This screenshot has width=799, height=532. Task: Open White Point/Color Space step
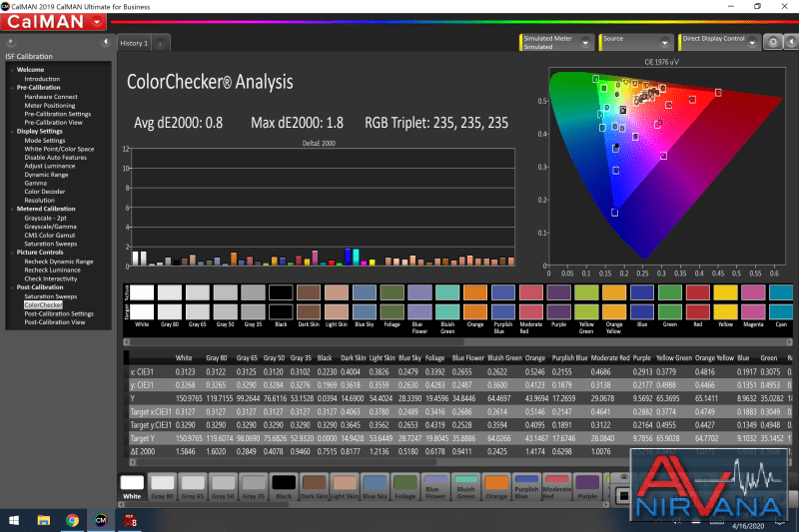click(59, 149)
